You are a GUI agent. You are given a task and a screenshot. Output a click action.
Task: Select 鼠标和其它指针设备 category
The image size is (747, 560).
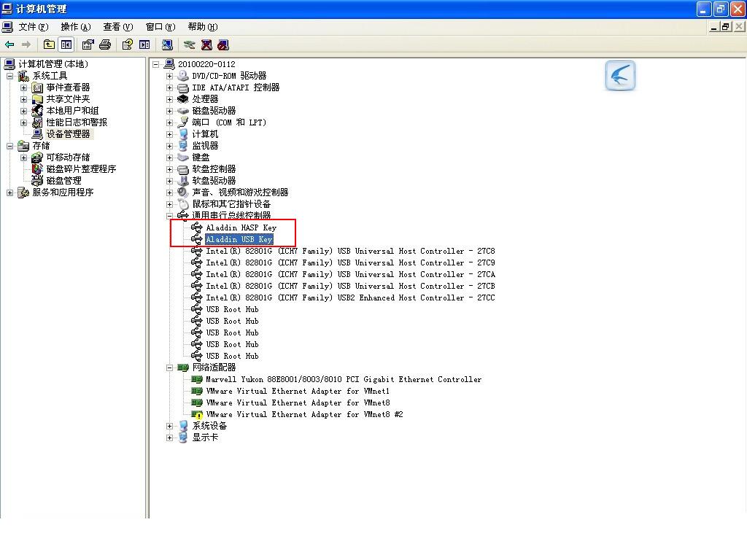(x=231, y=204)
